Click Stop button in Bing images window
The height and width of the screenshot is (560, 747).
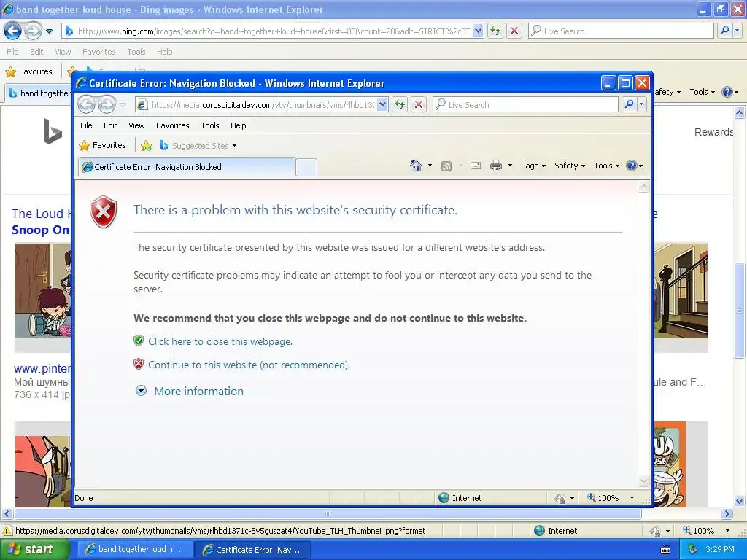click(x=514, y=31)
